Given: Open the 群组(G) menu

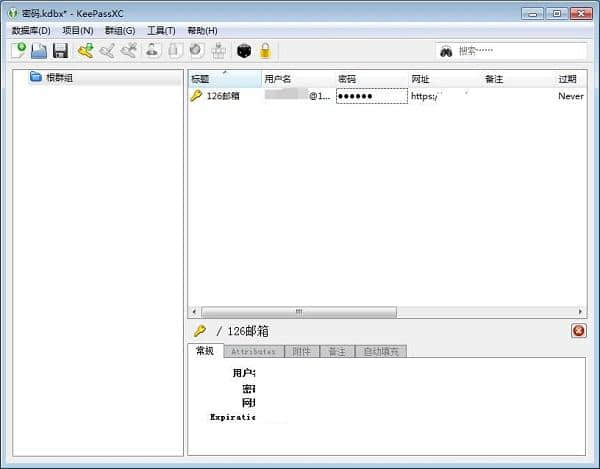Looking at the screenshot, I should click(120, 31).
